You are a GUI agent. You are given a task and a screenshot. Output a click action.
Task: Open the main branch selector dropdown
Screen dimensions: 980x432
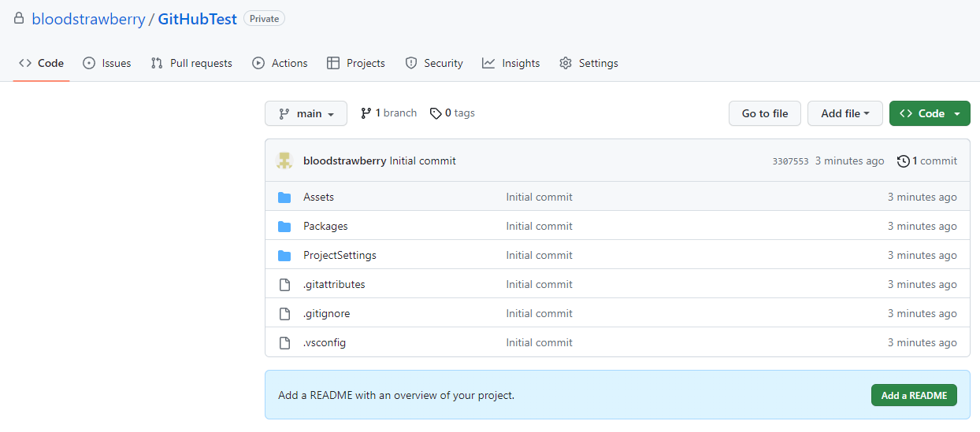click(x=306, y=113)
